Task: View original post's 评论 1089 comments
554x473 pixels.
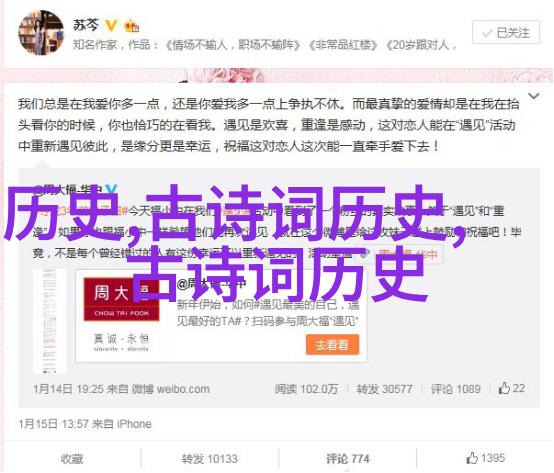Action: click(456, 389)
